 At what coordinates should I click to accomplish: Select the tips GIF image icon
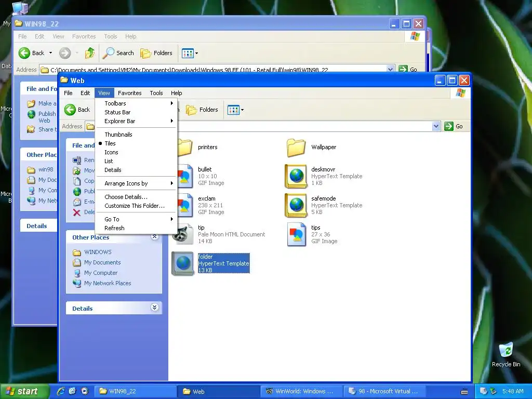pos(296,234)
